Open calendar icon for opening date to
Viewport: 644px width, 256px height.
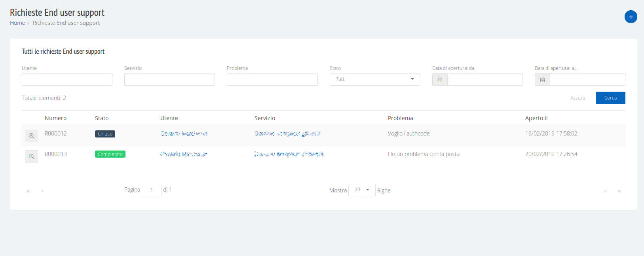pyautogui.click(x=542, y=79)
